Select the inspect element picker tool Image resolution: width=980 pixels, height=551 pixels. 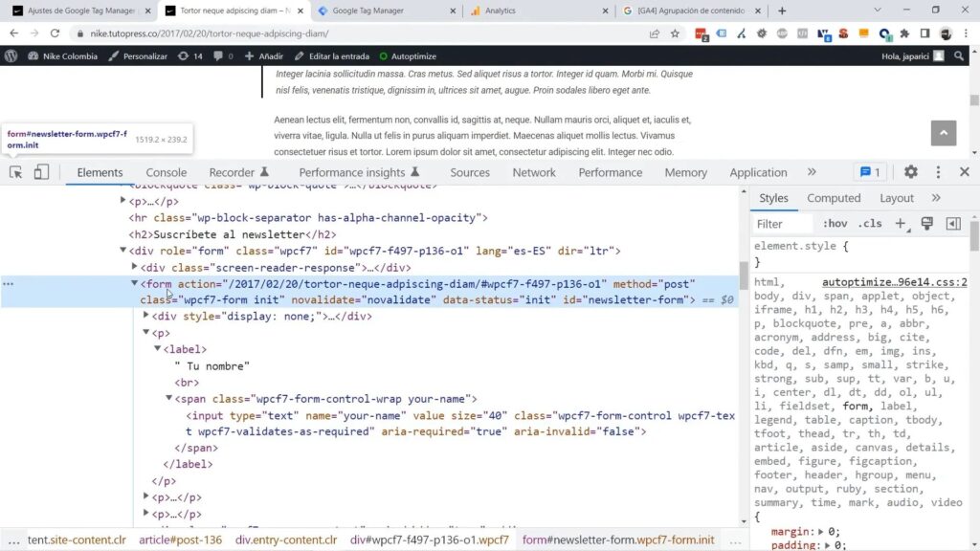[x=15, y=172]
